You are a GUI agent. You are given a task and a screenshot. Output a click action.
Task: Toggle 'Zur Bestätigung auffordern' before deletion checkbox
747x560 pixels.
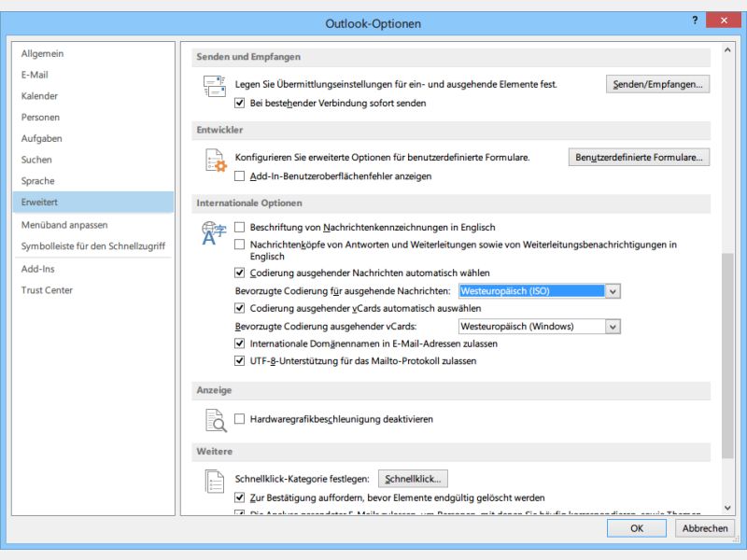tap(240, 497)
